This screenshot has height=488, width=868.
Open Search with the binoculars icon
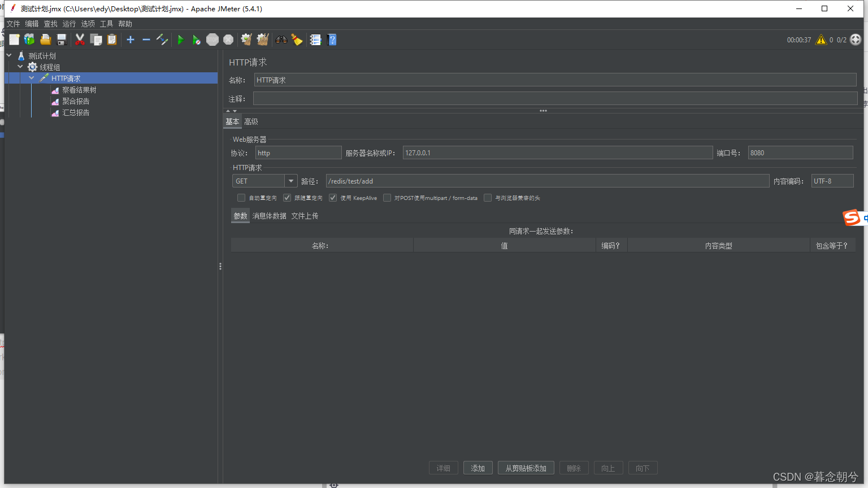pyautogui.click(x=281, y=40)
